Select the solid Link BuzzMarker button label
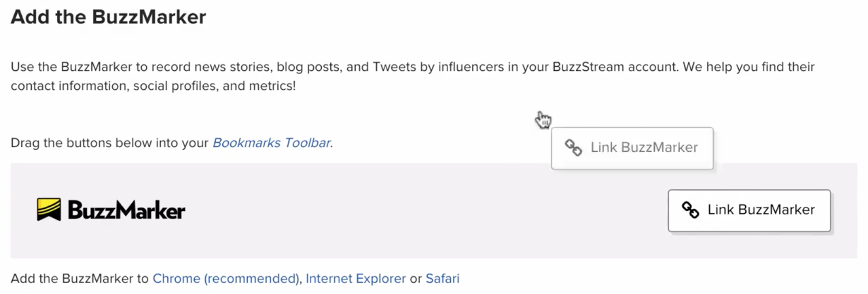868x294 pixels. coord(761,210)
